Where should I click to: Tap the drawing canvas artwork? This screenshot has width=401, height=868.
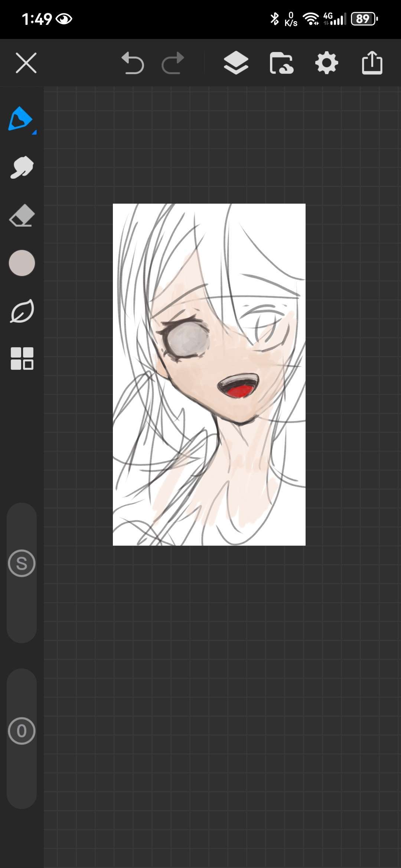[x=209, y=375]
